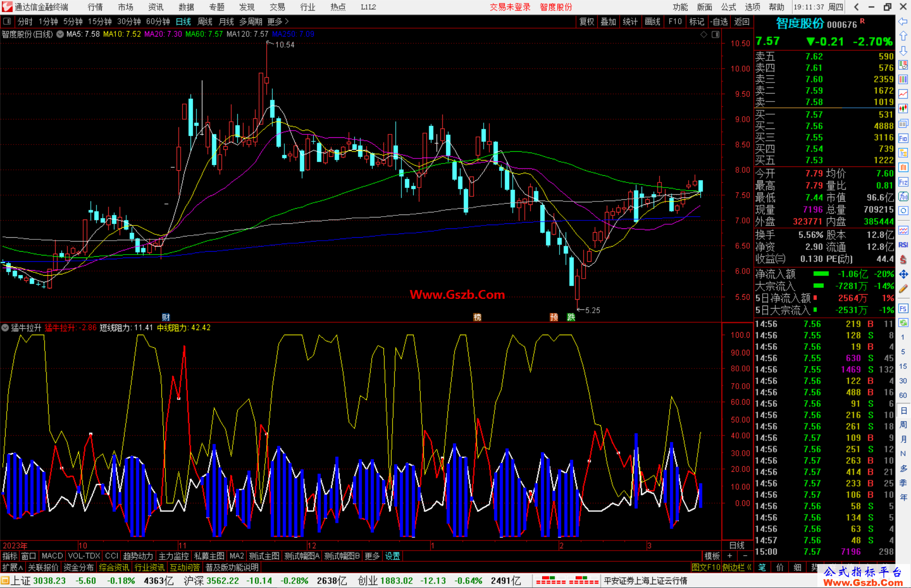The image size is (911, 588).
Task: Expand the 更多 period dropdown in the top toolbar
Action: click(x=278, y=21)
